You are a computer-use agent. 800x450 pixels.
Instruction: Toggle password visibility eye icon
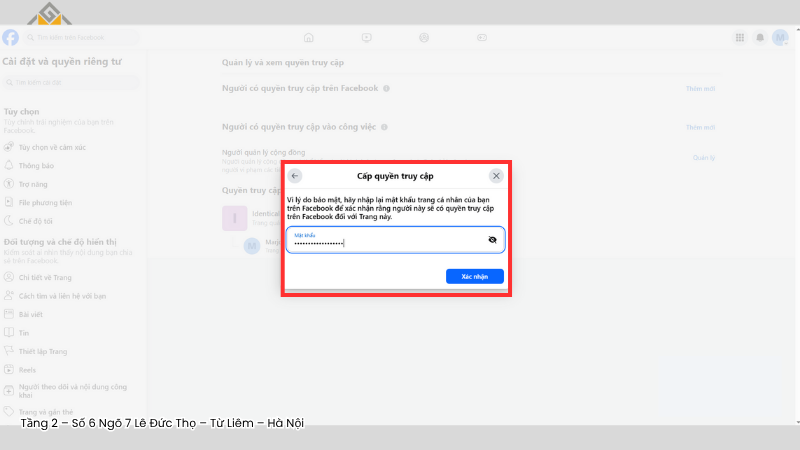(492, 240)
